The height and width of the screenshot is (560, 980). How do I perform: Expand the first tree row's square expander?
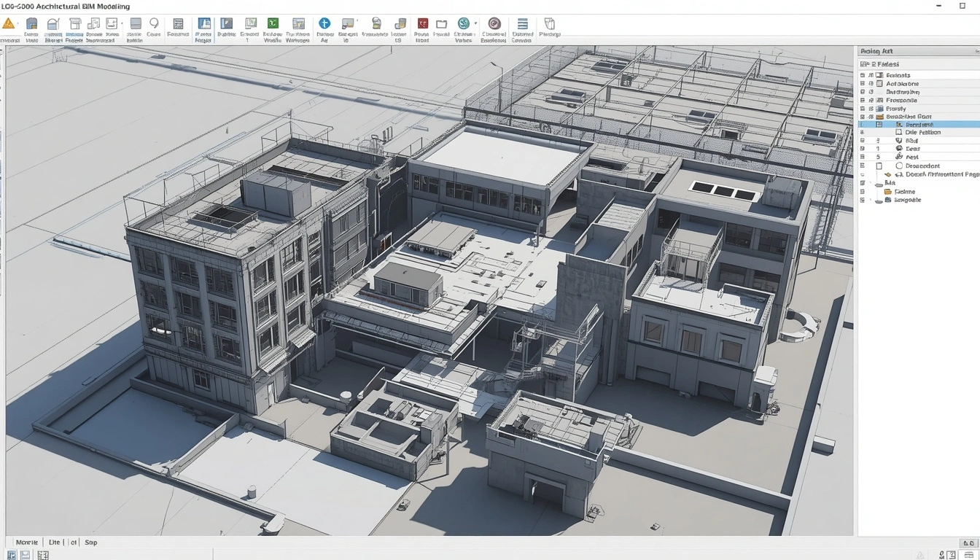[863, 75]
